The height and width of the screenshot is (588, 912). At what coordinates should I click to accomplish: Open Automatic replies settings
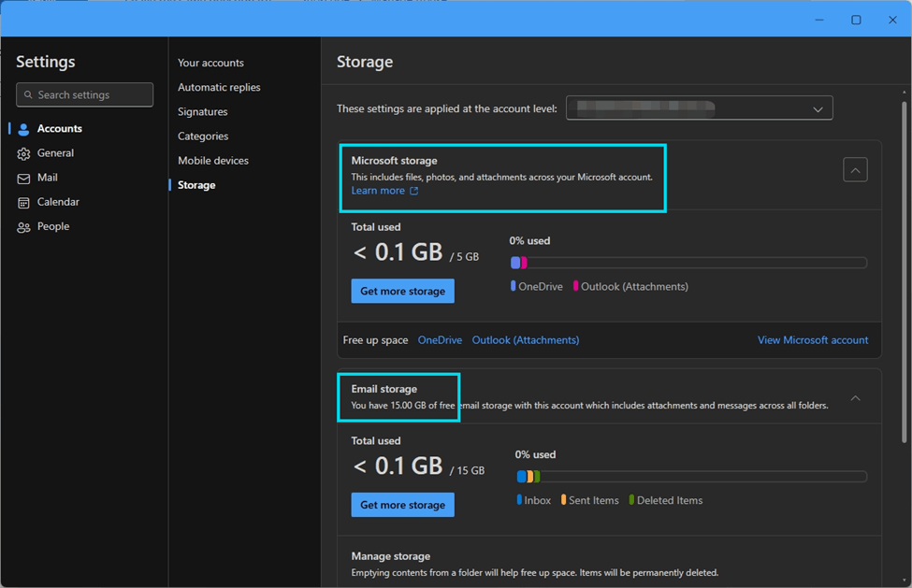coord(219,87)
